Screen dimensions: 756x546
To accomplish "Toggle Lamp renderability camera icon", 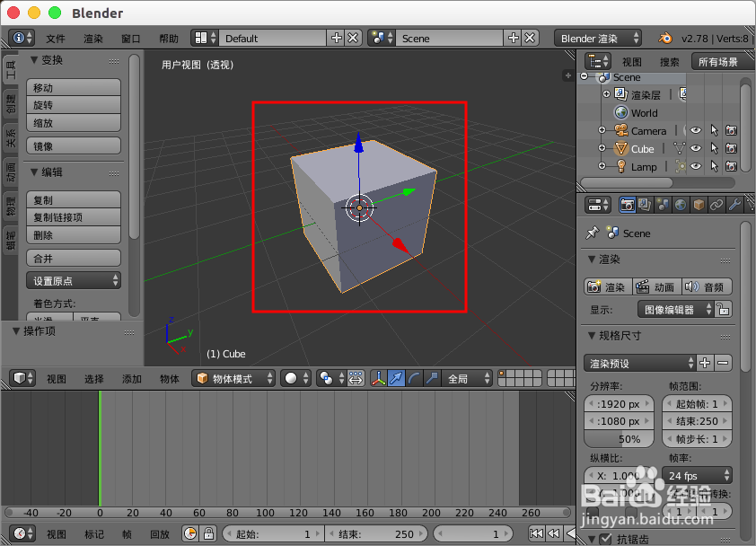I will pyautogui.click(x=732, y=166).
